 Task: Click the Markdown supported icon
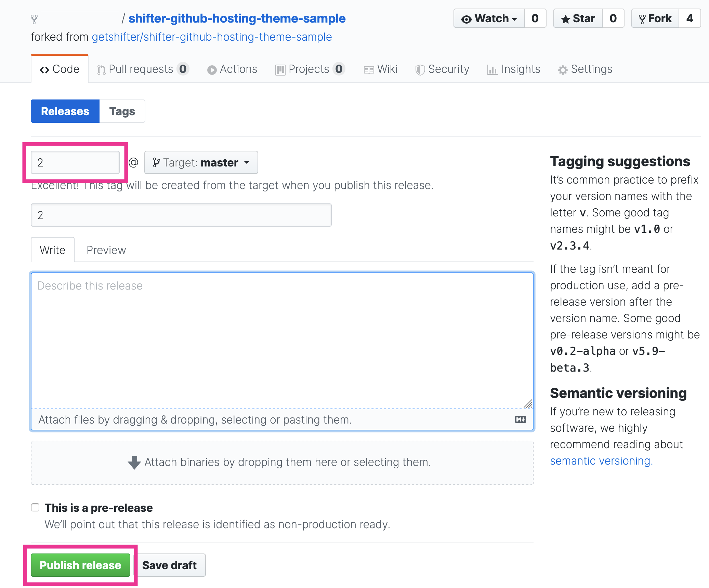pos(521,419)
